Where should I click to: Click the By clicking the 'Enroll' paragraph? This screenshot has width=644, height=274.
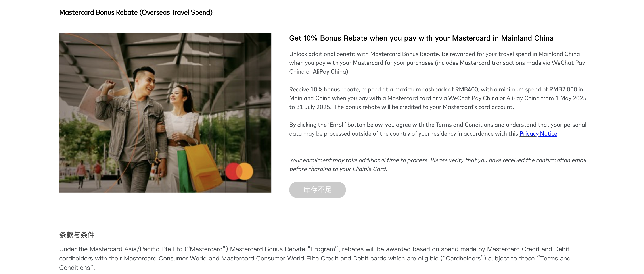(437, 129)
